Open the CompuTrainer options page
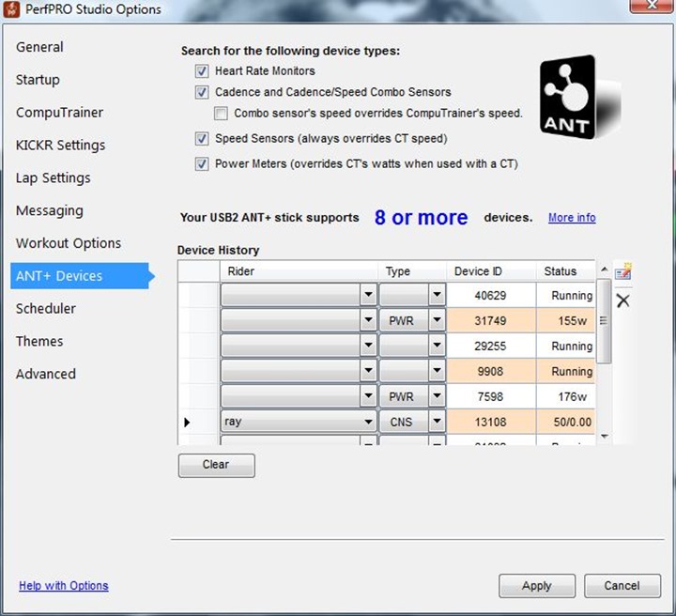This screenshot has width=676, height=616. pyautogui.click(x=59, y=113)
